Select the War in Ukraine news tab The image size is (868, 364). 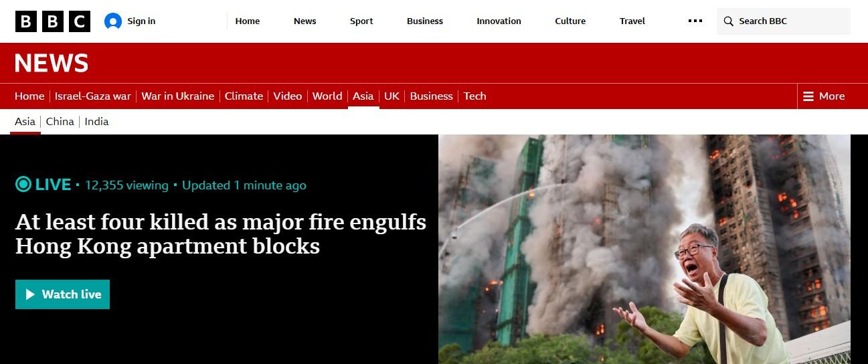[x=178, y=96]
